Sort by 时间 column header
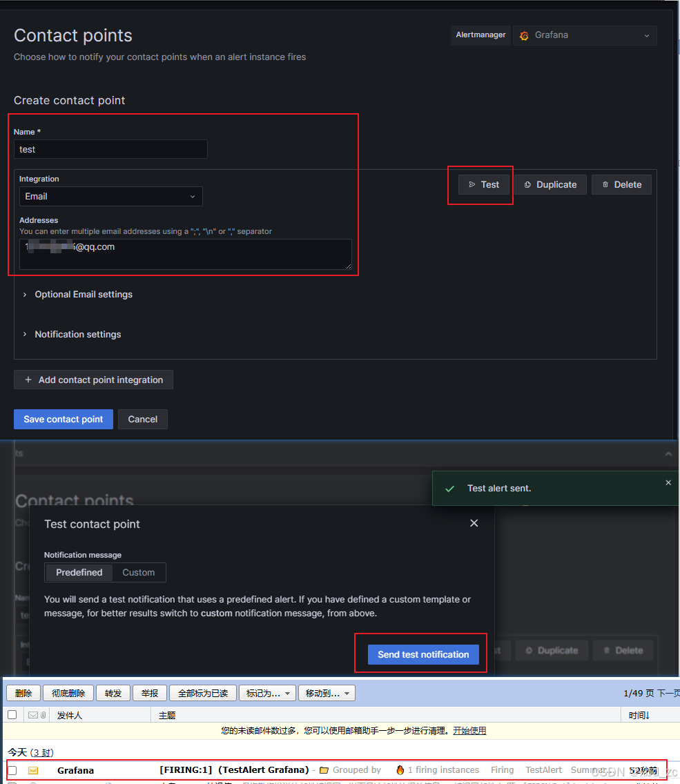The height and width of the screenshot is (784, 680). pyautogui.click(x=639, y=716)
